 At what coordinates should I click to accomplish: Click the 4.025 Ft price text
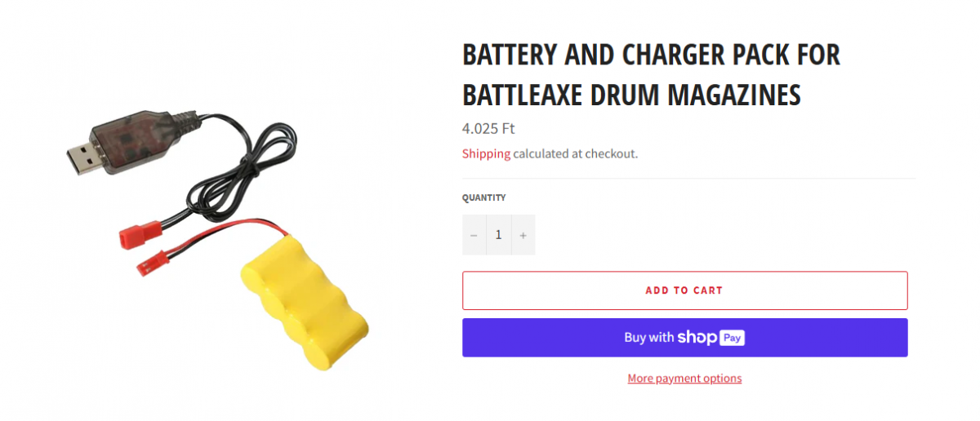pyautogui.click(x=488, y=128)
